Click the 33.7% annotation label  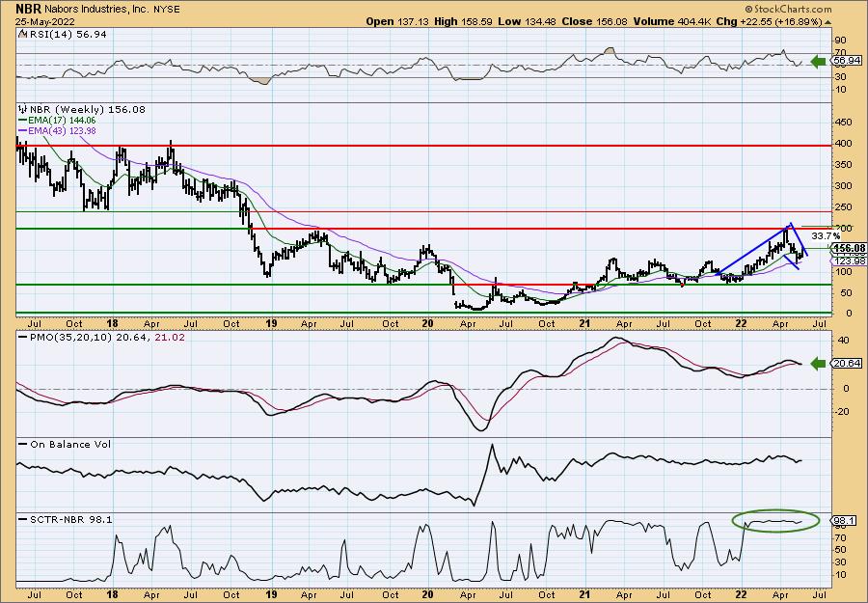(x=826, y=236)
